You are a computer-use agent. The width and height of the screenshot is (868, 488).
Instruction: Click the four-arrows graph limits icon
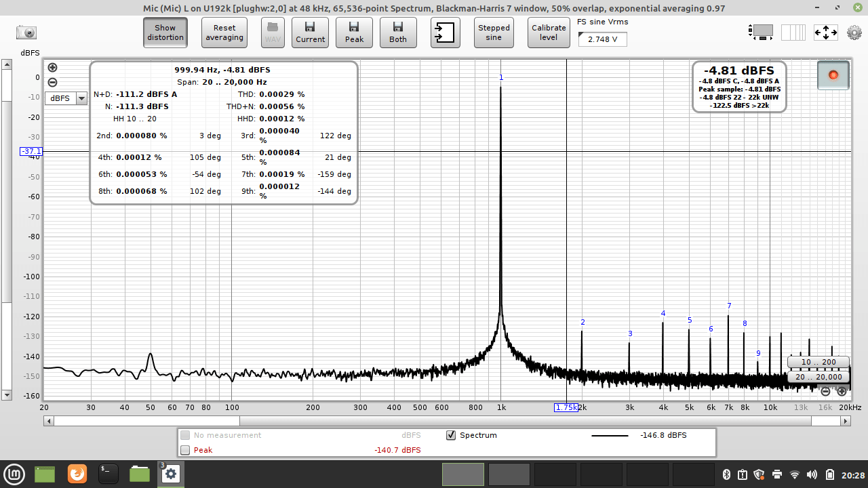(826, 32)
